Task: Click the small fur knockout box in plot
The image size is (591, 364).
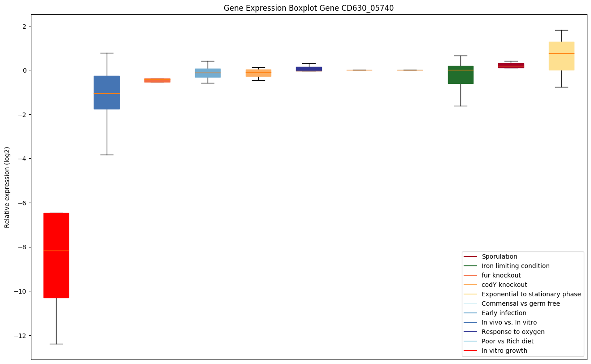Action: [x=157, y=80]
